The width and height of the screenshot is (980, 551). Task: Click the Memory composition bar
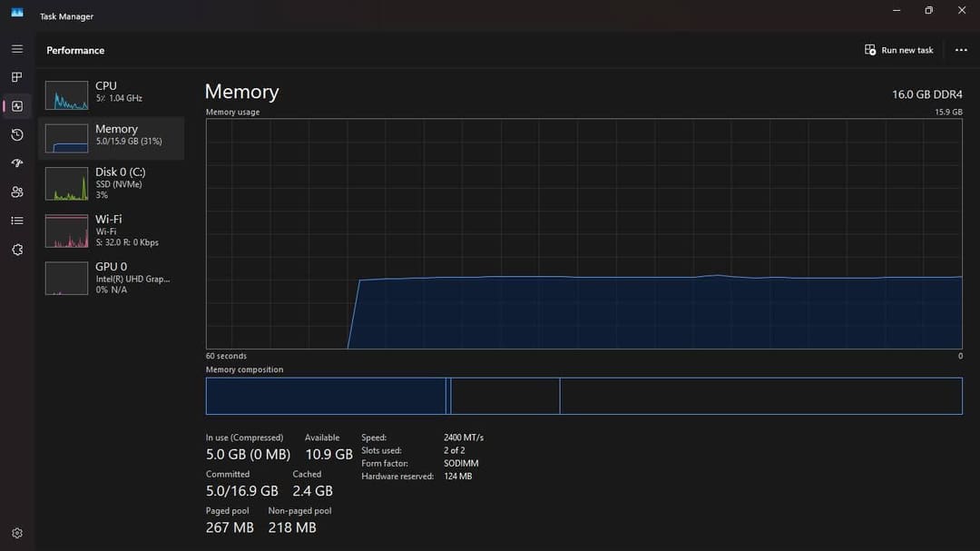click(x=583, y=396)
